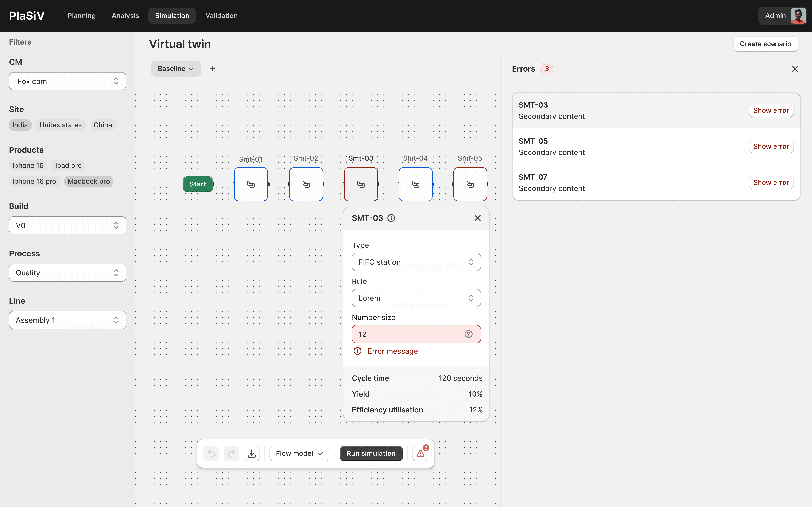
Task: Toggle the China site filter chip
Action: pyautogui.click(x=103, y=125)
